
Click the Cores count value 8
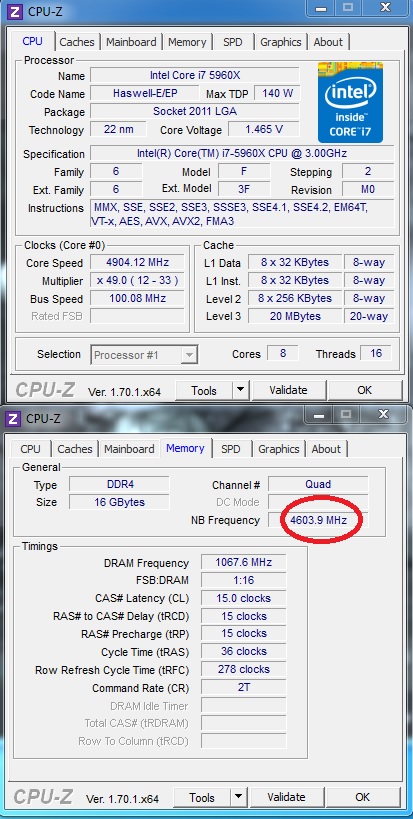click(x=283, y=354)
